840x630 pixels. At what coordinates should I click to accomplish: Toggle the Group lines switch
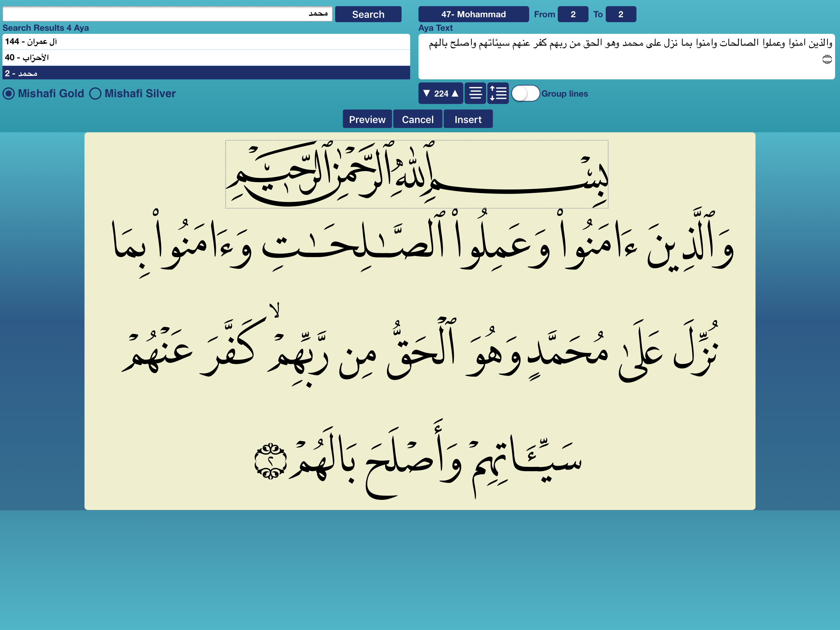point(525,93)
